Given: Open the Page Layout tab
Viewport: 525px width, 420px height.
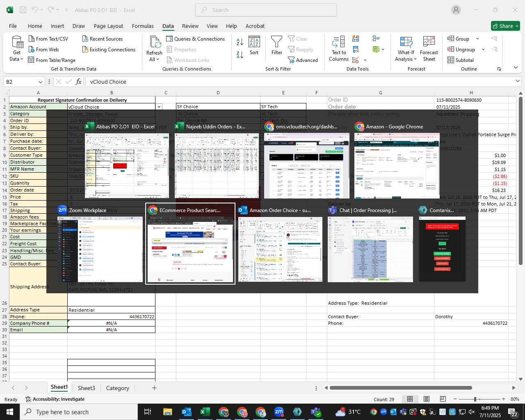Looking at the screenshot, I should point(108,26).
